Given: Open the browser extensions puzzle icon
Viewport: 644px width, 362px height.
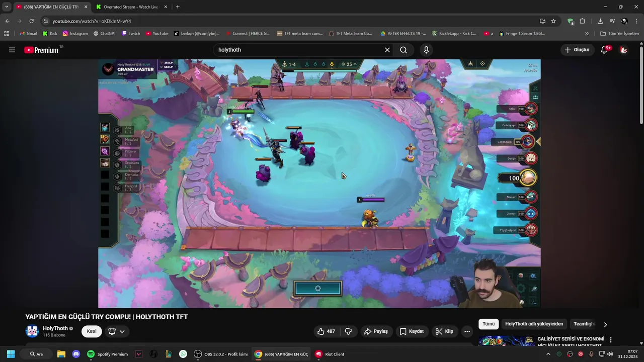Looking at the screenshot, I should click(582, 21).
